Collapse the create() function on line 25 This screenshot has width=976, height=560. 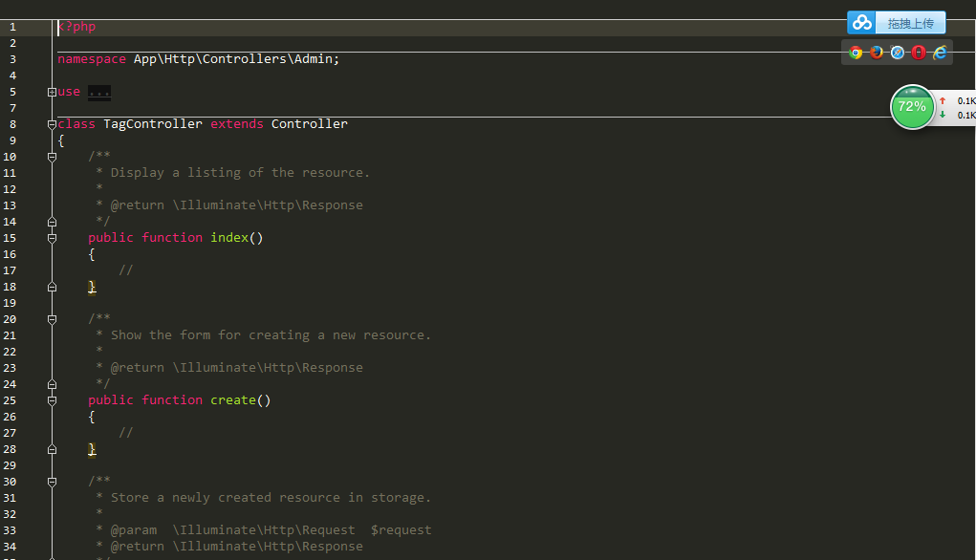tap(53, 400)
